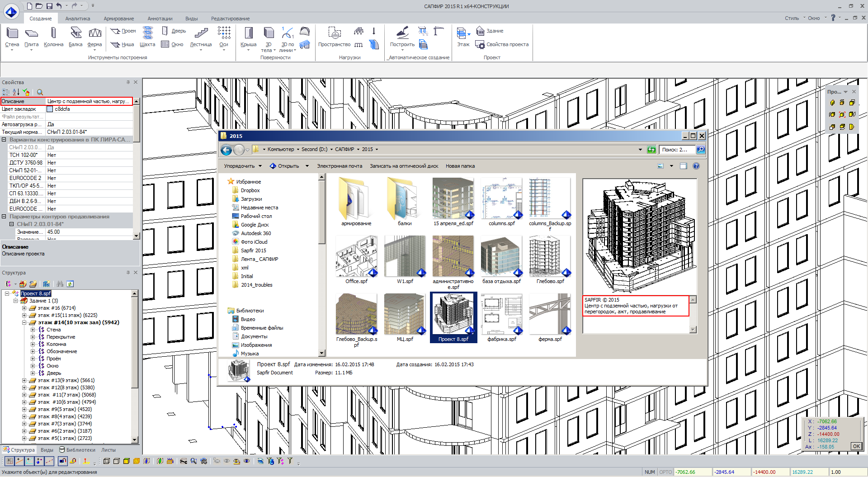Click the Пространство (space) load tool
868x477 pixels.
334,37
